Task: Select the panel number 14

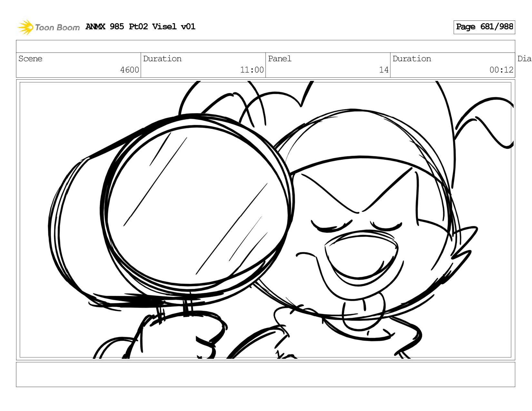Action: [x=384, y=70]
